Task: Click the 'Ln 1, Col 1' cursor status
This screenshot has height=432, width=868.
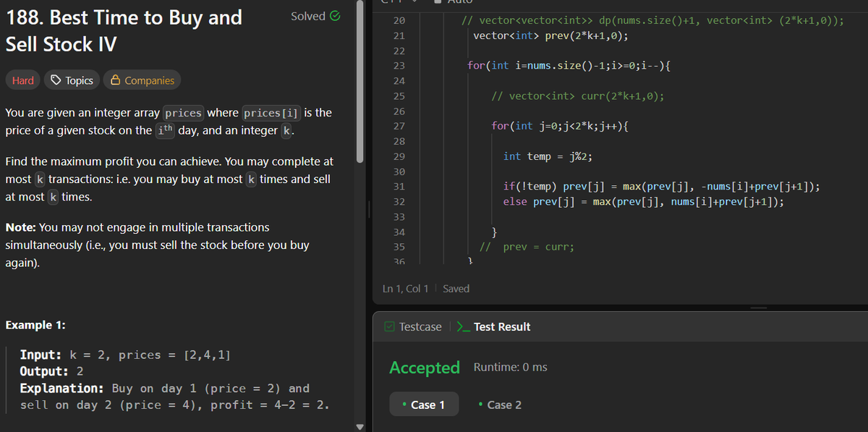Action: coord(405,289)
